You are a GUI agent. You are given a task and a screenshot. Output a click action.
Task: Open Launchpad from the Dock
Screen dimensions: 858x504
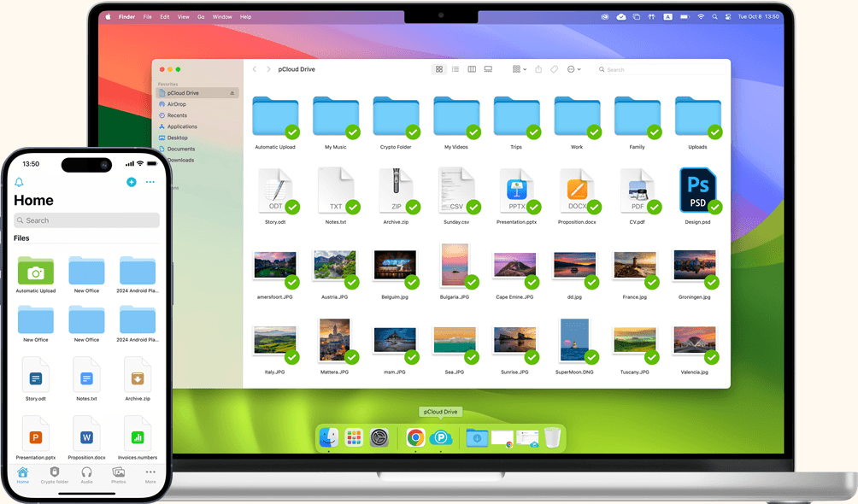(353, 437)
